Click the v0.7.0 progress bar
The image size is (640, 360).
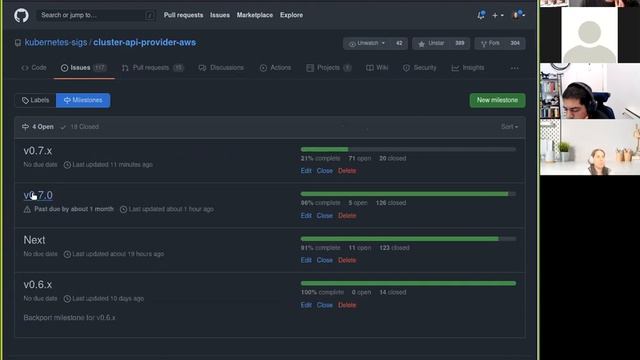(x=408, y=194)
